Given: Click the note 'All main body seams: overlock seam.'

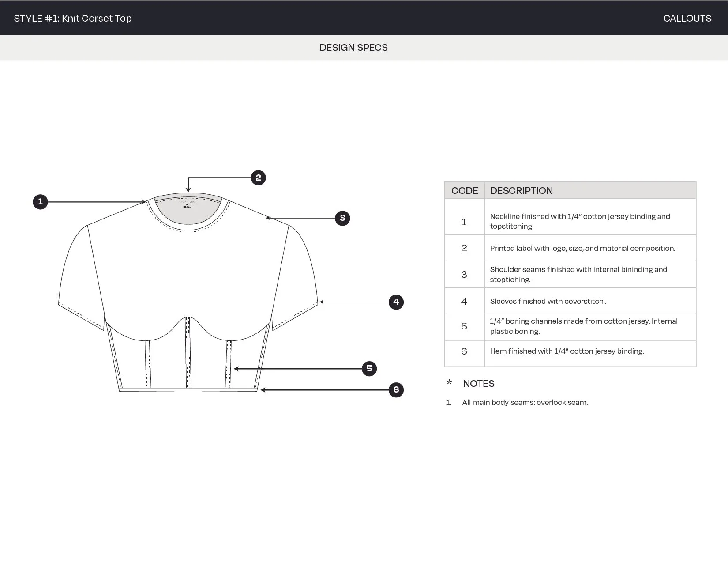Looking at the screenshot, I should coord(525,402).
